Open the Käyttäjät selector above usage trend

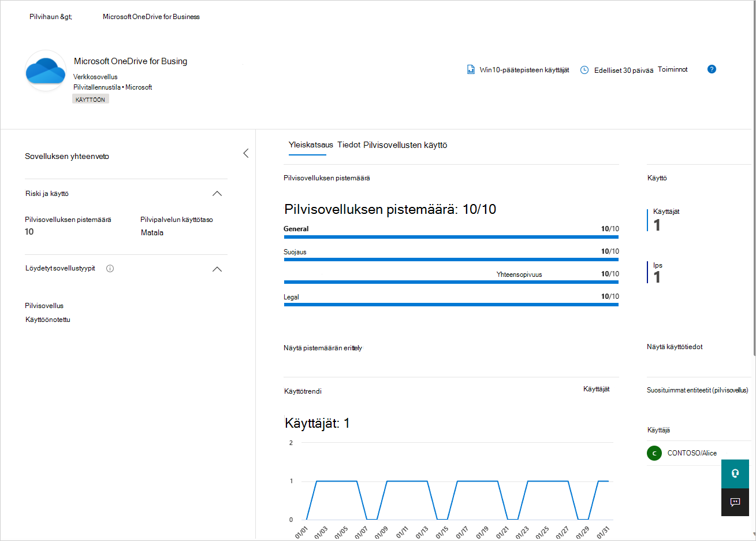tap(597, 389)
